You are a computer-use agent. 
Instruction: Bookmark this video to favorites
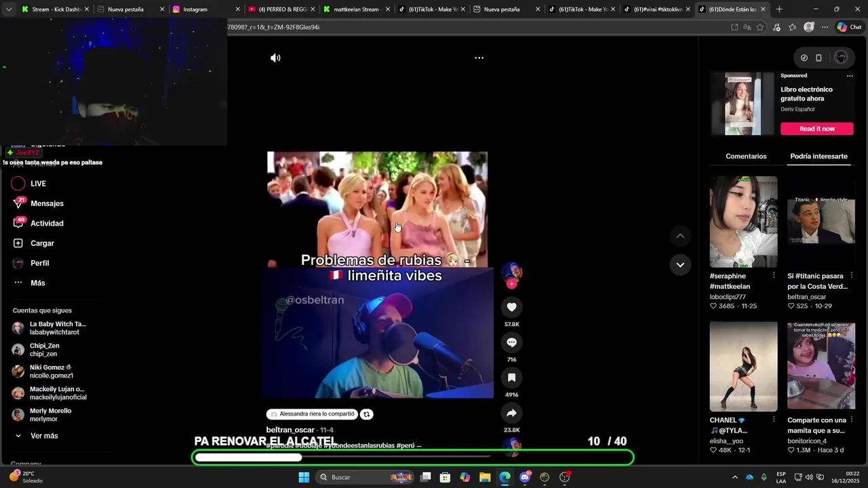tap(511, 378)
